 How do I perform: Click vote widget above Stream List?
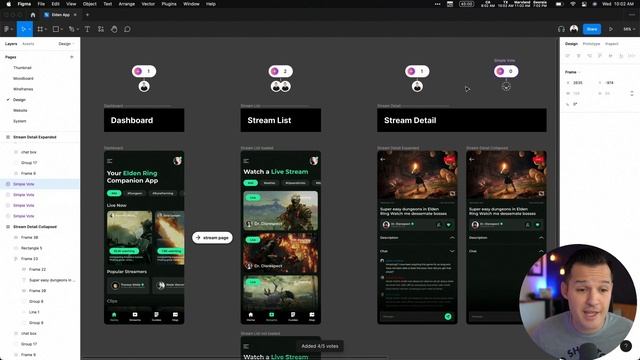tap(280, 71)
